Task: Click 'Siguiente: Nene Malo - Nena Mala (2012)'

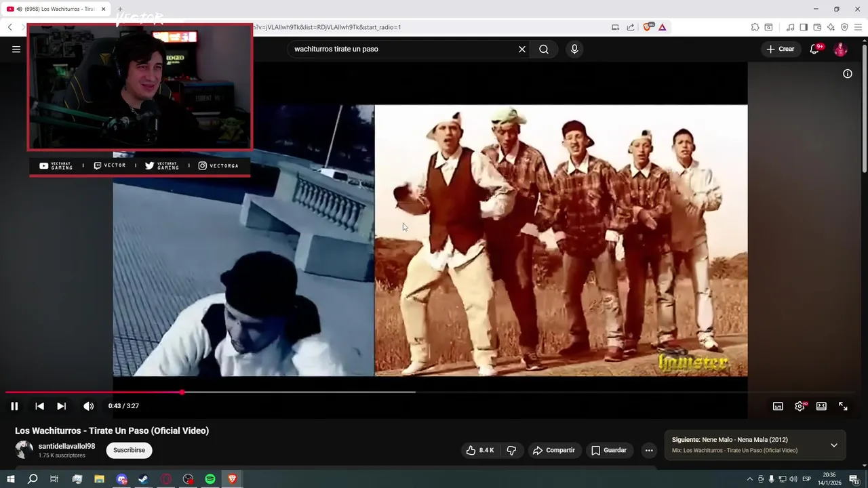Action: 730,440
